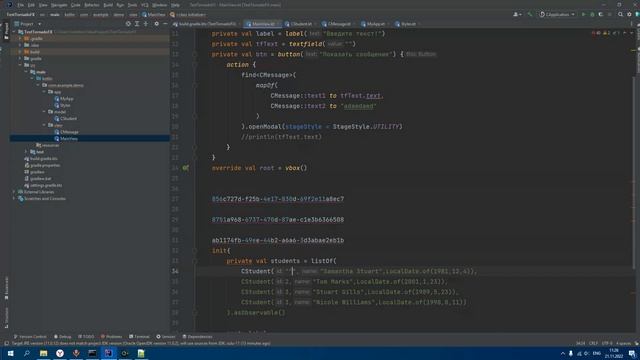Open the Edit menu
Viewport: 640px width, 360px height.
pyautogui.click(x=31, y=5)
